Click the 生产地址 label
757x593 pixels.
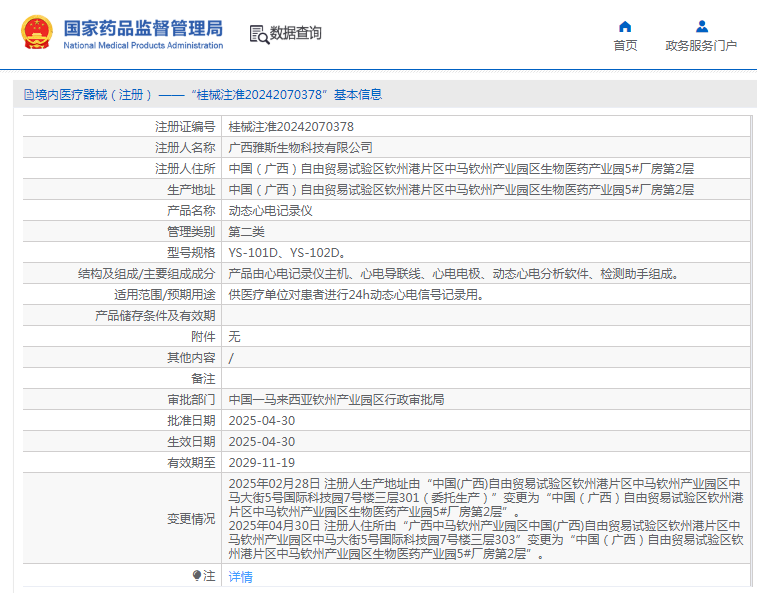pyautogui.click(x=191, y=190)
